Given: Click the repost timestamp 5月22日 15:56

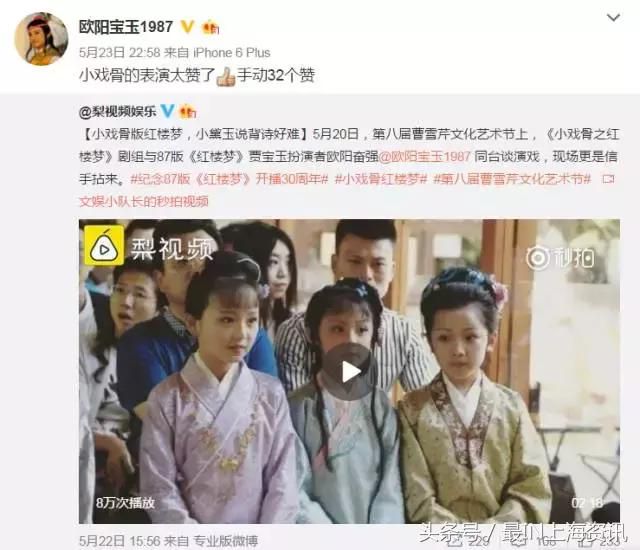Looking at the screenshot, I should [119, 541].
